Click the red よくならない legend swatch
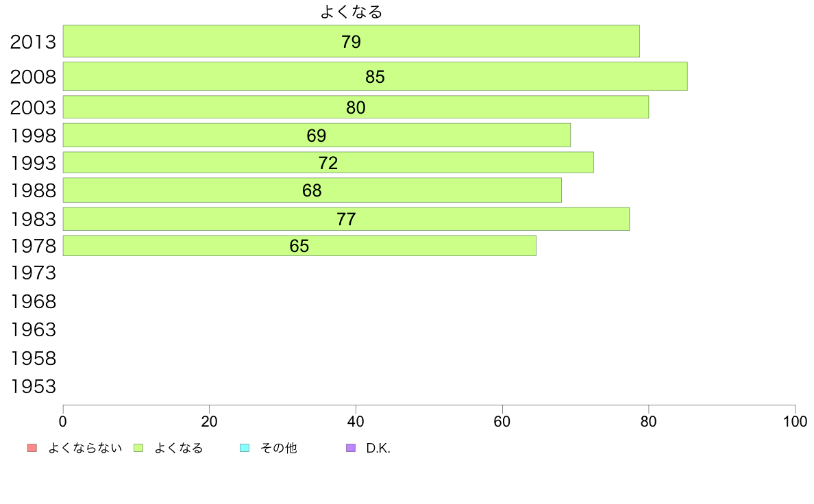This screenshot has width=814, height=504. pos(32,448)
